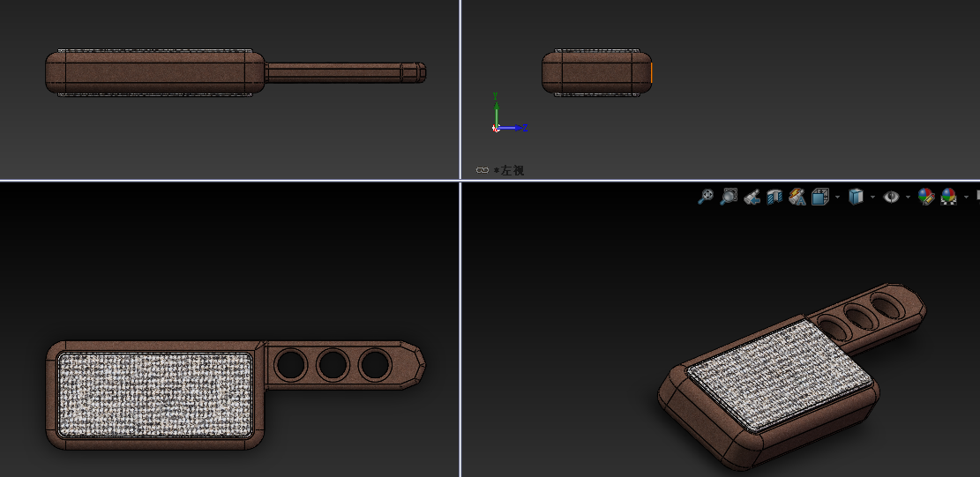This screenshot has width=980, height=477.
Task: Select the leftmost handle hole in the front view
Action: pos(290,365)
